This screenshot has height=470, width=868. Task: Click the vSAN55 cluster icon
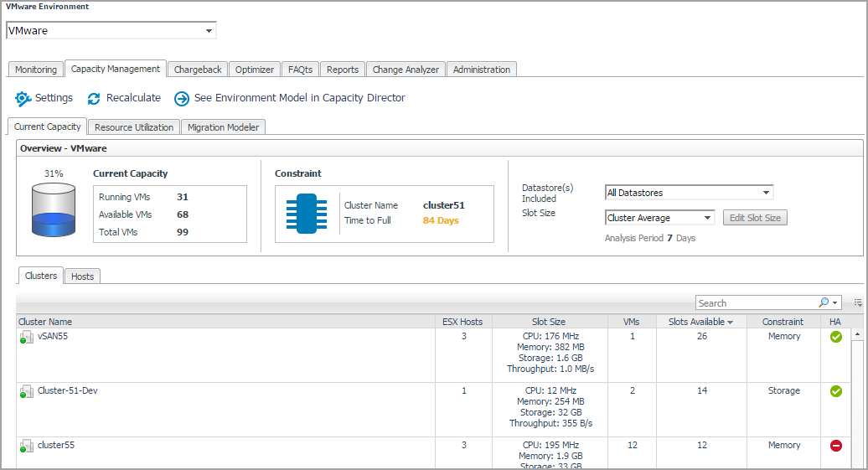pyautogui.click(x=27, y=338)
